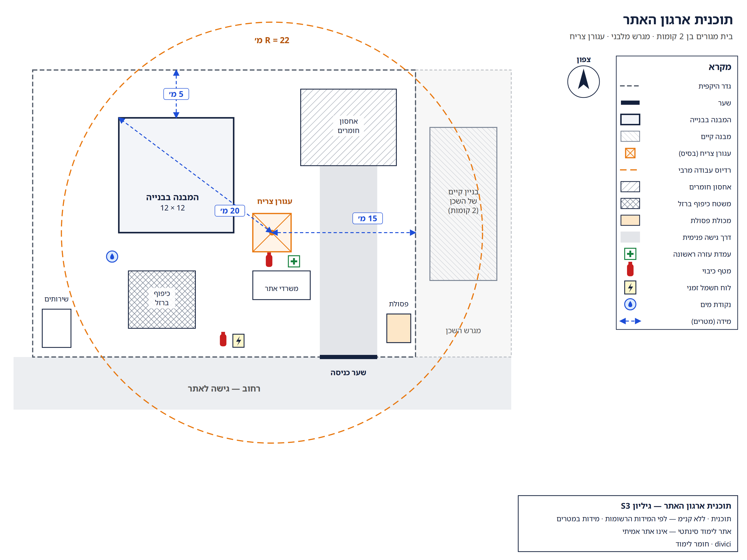
Task: Click the north arrow compass circle
Action: pos(583,82)
